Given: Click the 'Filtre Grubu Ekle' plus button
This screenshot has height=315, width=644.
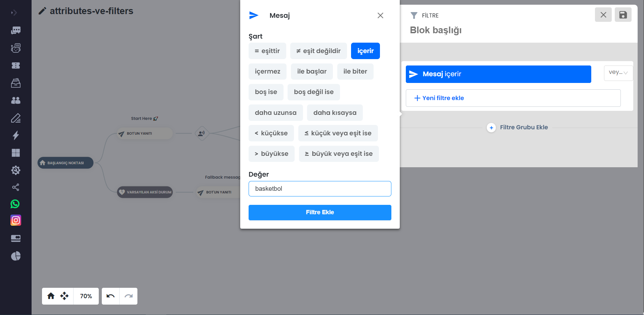Looking at the screenshot, I should pyautogui.click(x=491, y=128).
